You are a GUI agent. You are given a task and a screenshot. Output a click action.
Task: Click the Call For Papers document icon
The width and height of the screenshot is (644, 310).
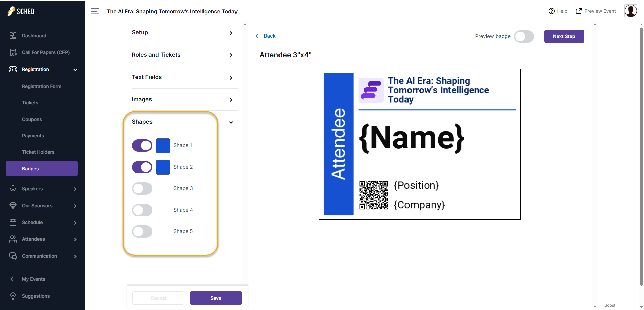(13, 52)
